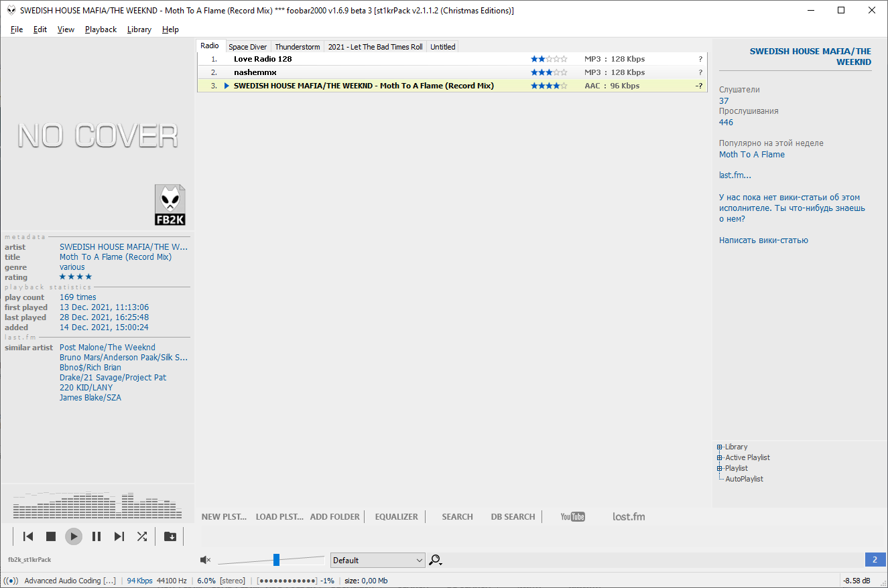
Task: Expand the Playlist tree node
Action: pyautogui.click(x=720, y=469)
